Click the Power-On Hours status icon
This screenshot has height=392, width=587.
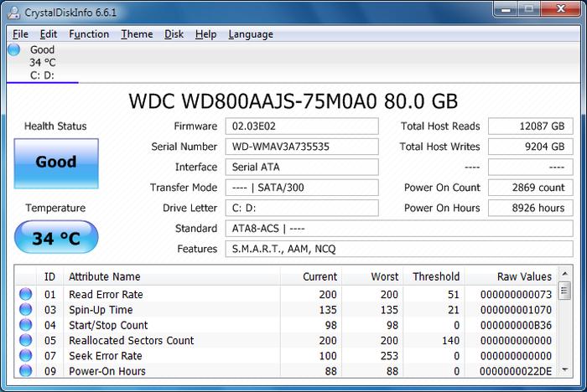25,371
